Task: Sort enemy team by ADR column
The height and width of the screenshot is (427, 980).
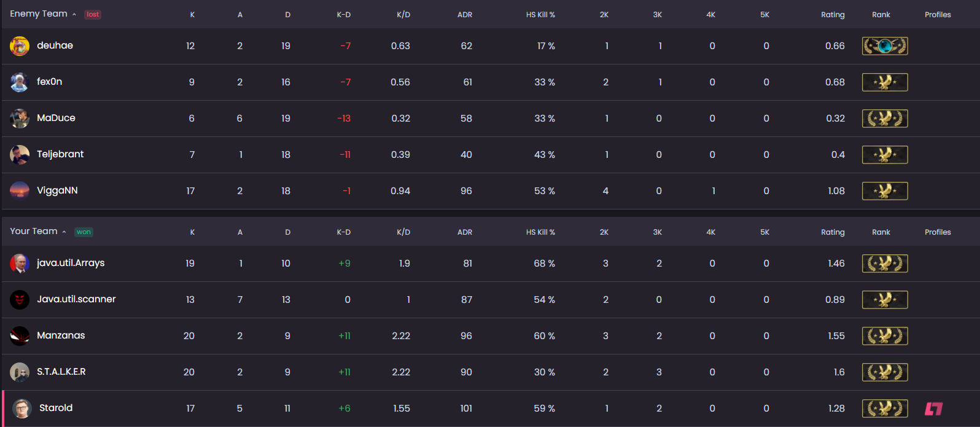Action: pos(465,15)
